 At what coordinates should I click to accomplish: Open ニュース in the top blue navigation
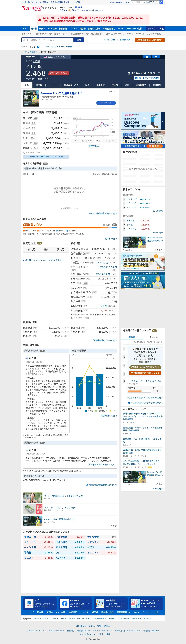(x=73, y=29)
